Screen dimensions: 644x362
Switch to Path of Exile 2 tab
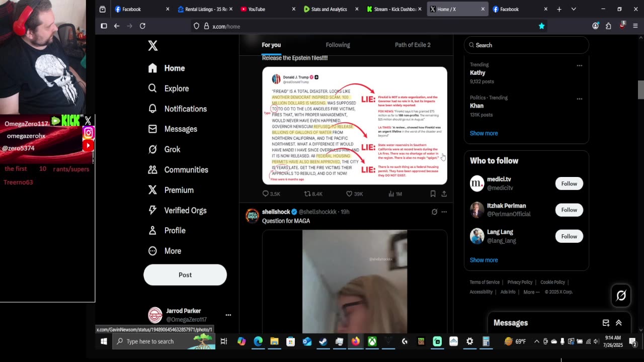click(413, 45)
